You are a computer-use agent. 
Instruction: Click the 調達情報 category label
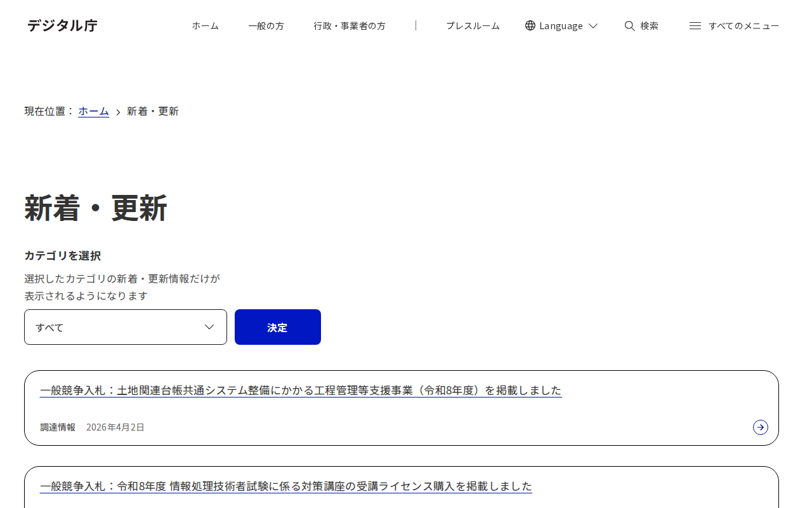(58, 427)
